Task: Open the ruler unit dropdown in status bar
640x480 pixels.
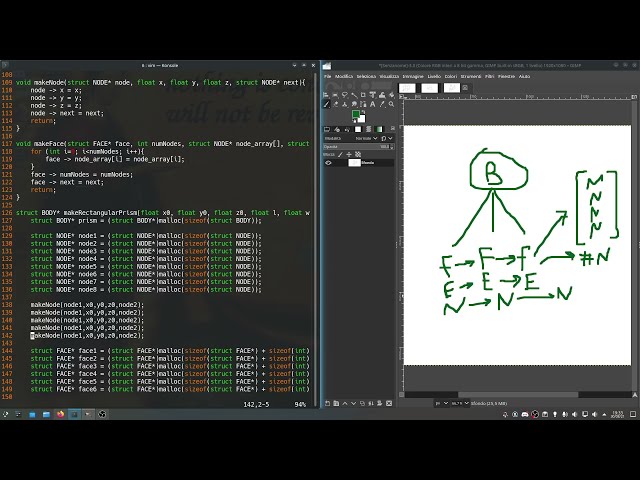Action: (442, 403)
